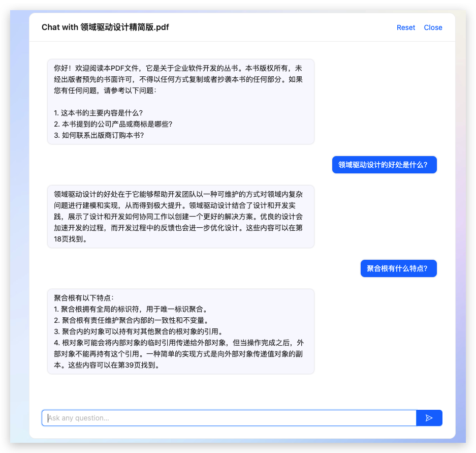Click the send arrow icon button
Image resolution: width=476 pixels, height=453 pixels.
point(429,418)
